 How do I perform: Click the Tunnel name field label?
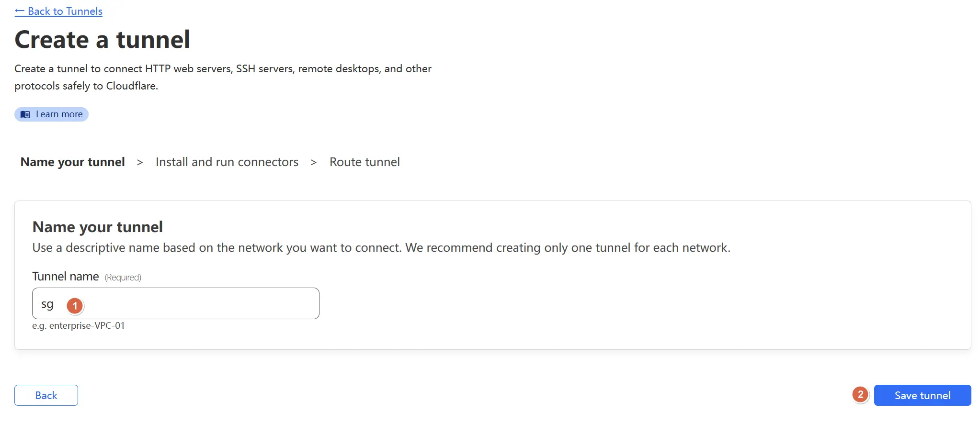click(x=66, y=277)
